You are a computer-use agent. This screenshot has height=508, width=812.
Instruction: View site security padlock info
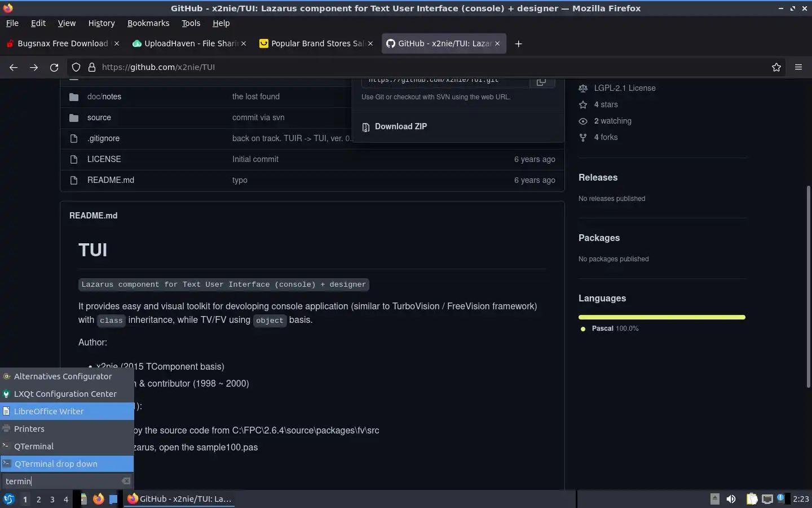[x=92, y=67]
